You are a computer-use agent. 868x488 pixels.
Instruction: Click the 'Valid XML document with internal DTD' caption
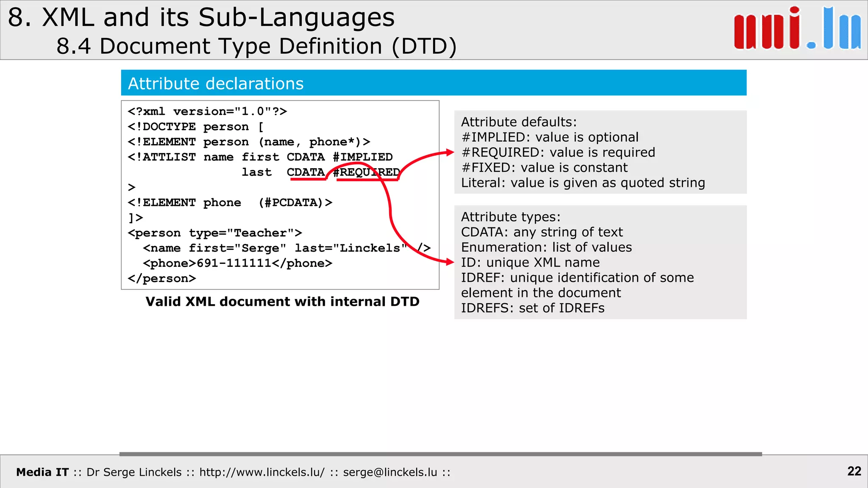click(282, 302)
